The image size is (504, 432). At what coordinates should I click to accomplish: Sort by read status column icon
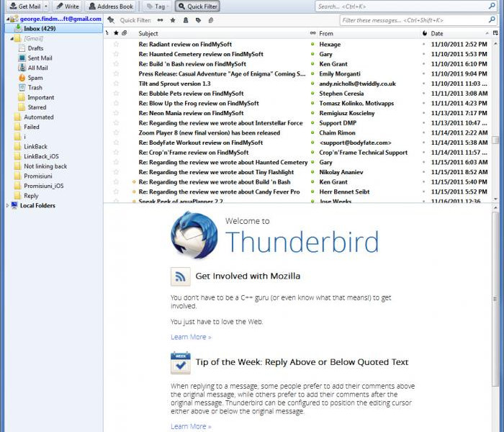(x=312, y=33)
